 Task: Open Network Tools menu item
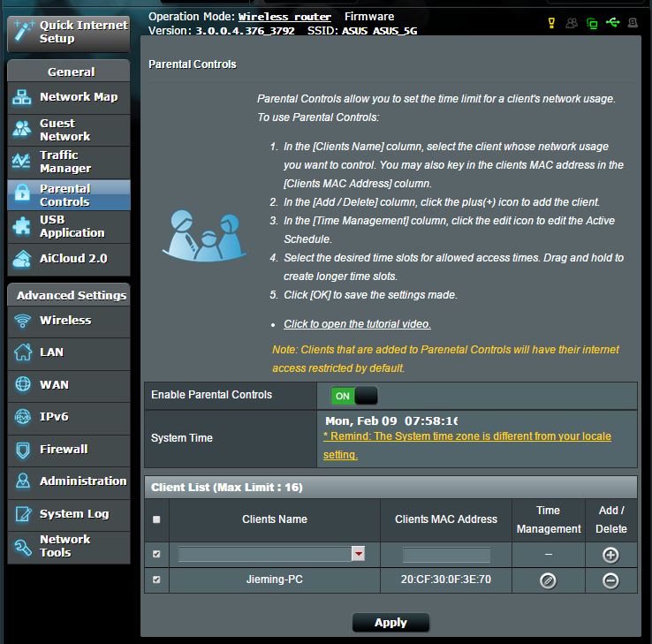(69, 547)
